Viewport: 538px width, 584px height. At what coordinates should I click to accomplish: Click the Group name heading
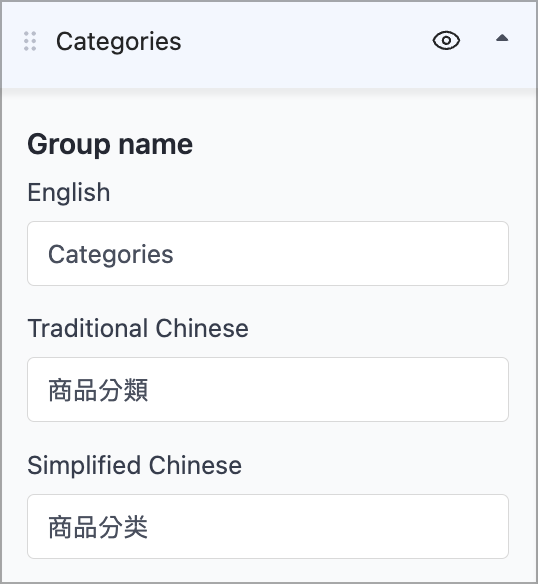[110, 145]
